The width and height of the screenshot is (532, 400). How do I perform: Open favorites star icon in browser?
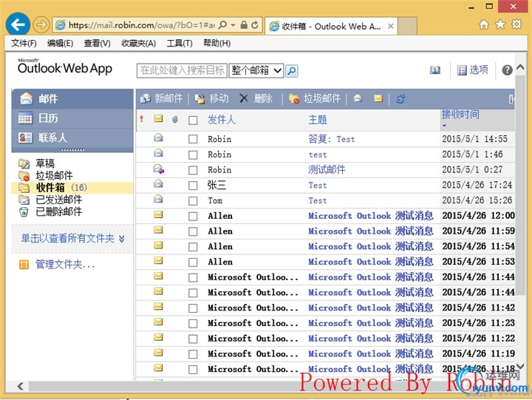click(x=500, y=24)
